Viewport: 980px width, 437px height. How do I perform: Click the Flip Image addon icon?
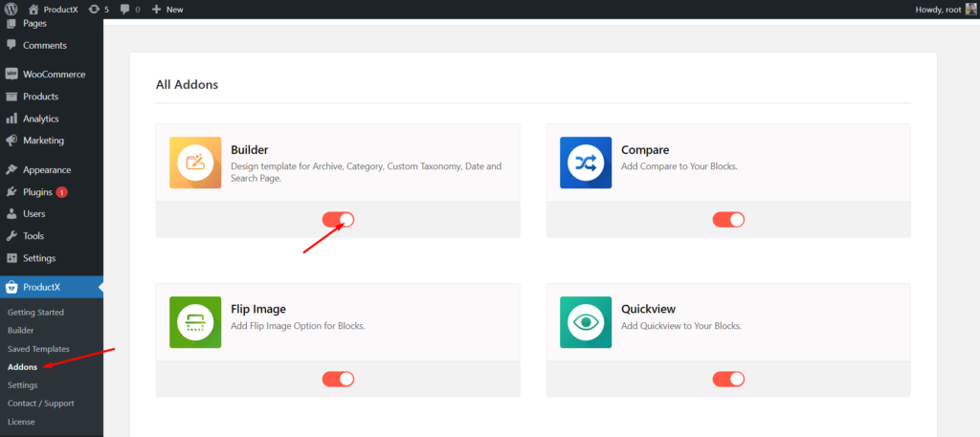[195, 322]
